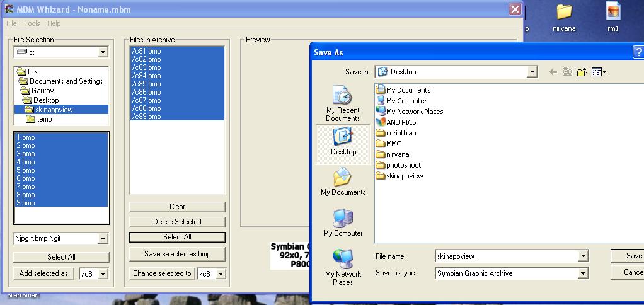Expand the c: drive selector dropdown
This screenshot has height=305, width=644.
pyautogui.click(x=103, y=52)
